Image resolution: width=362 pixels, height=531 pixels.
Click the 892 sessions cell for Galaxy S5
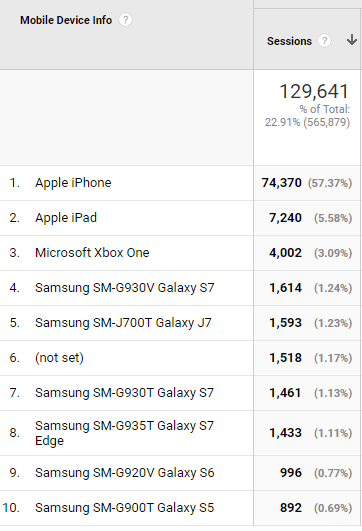tap(291, 508)
